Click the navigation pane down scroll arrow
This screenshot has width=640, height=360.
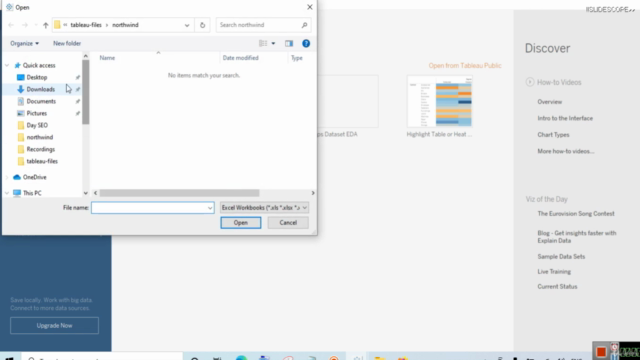(x=85, y=193)
